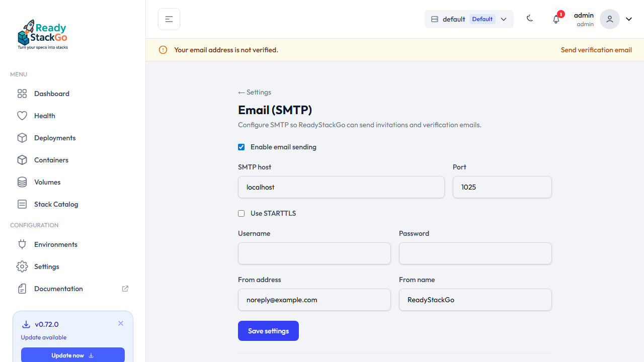This screenshot has width=644, height=362.
Task: Open Dashboard from the sidebar menu
Action: [73, 94]
